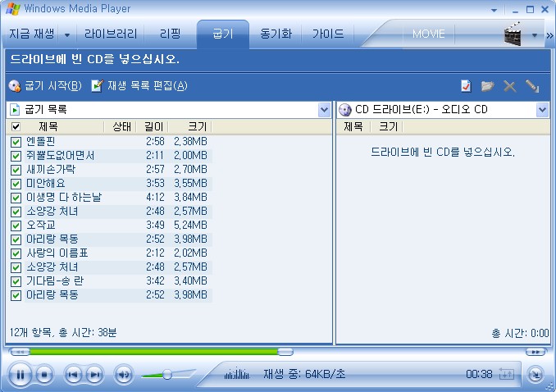Viewport: 556px width, 392px height.
Task: Sort by the 상태 column header
Action: (x=121, y=126)
